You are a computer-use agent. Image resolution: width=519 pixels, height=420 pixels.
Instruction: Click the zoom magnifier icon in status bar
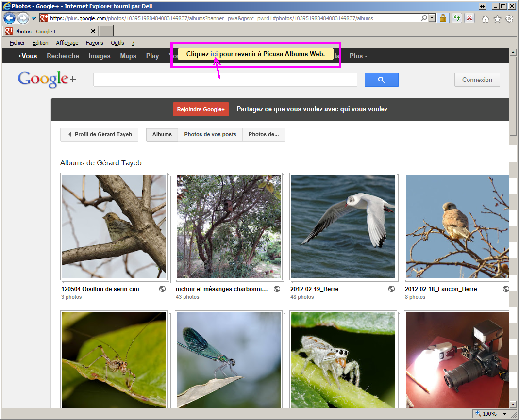click(x=478, y=413)
